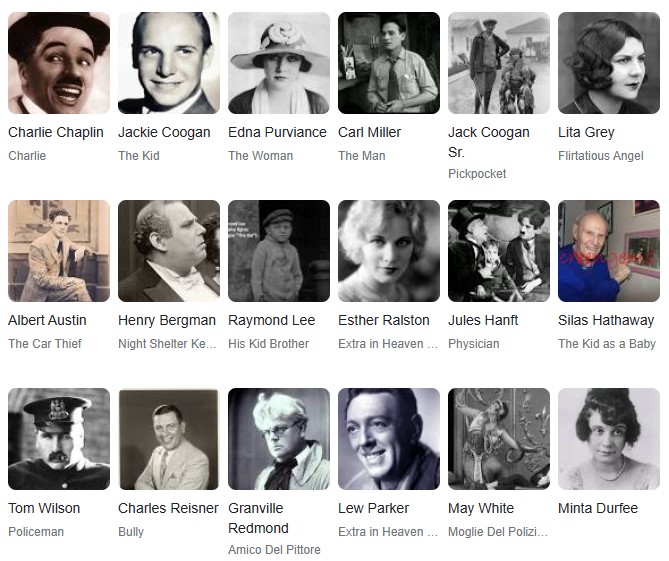Viewport: 669px width, 561px height.
Task: Open Raymond Lee's thumbnail image
Action: 279,251
